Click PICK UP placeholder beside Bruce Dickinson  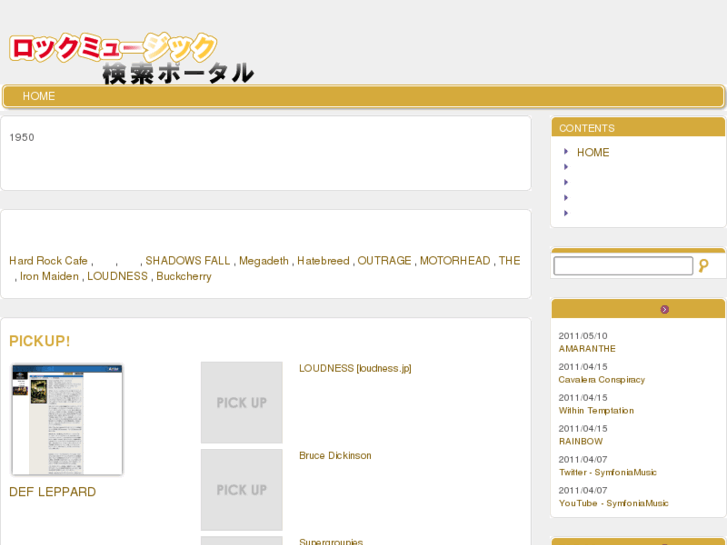[x=242, y=490]
